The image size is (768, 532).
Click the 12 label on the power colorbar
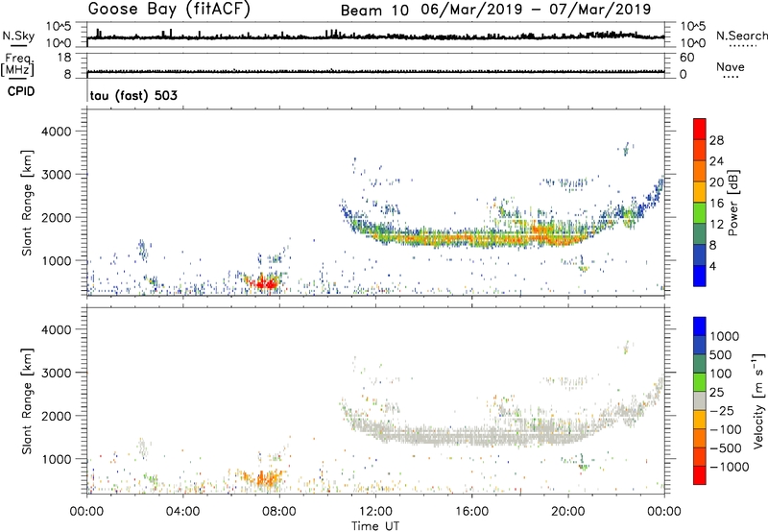tap(716, 225)
